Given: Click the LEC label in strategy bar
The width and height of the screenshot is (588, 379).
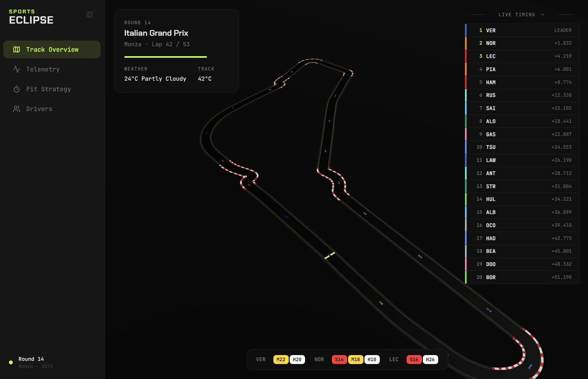Looking at the screenshot, I should coord(394,360).
